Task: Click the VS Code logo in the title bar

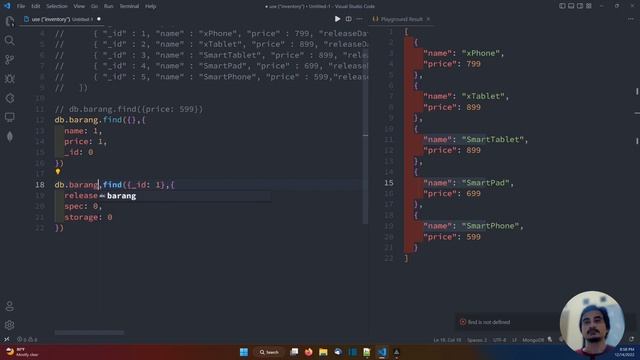Action: point(7,6)
